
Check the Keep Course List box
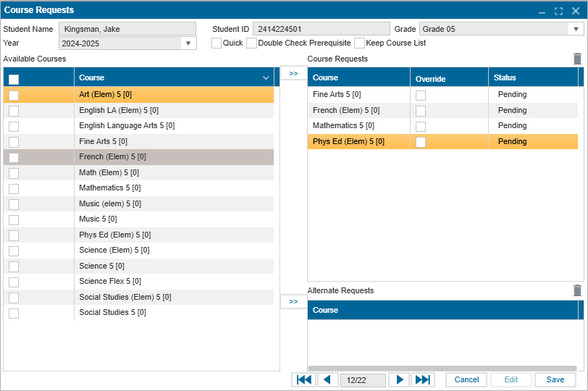pos(359,43)
